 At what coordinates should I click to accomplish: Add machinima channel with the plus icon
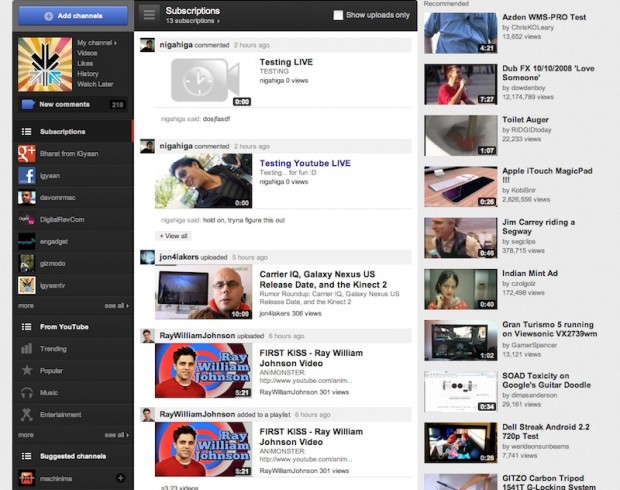(120, 478)
